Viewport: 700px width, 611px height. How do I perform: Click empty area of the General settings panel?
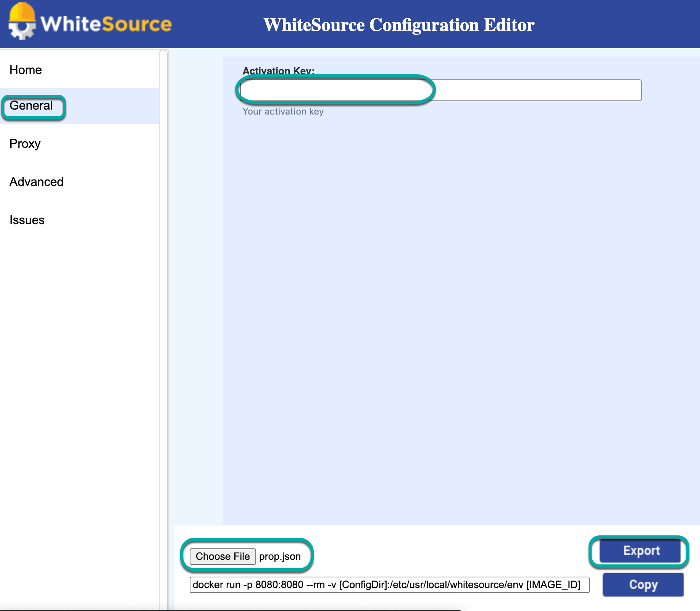click(458, 305)
